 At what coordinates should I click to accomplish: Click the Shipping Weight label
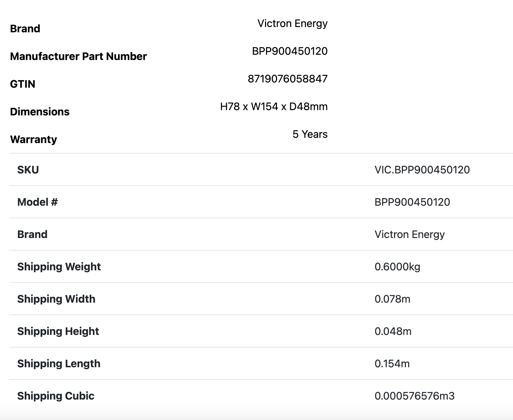[x=59, y=267]
